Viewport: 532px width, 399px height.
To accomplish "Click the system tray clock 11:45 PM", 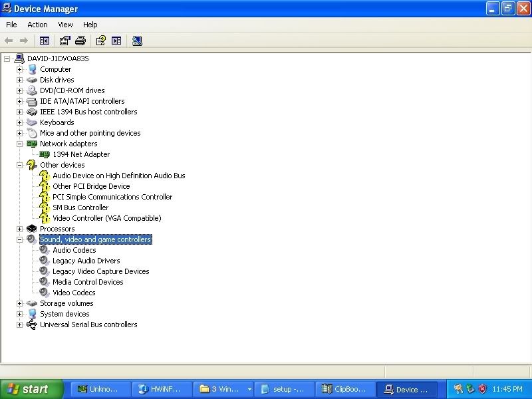I will coord(507,389).
